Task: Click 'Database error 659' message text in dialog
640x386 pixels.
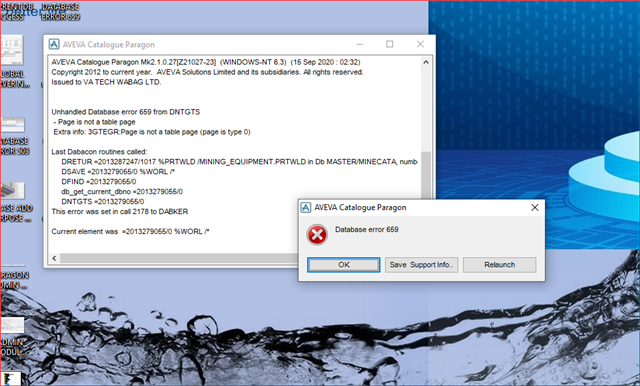Action: click(x=367, y=229)
